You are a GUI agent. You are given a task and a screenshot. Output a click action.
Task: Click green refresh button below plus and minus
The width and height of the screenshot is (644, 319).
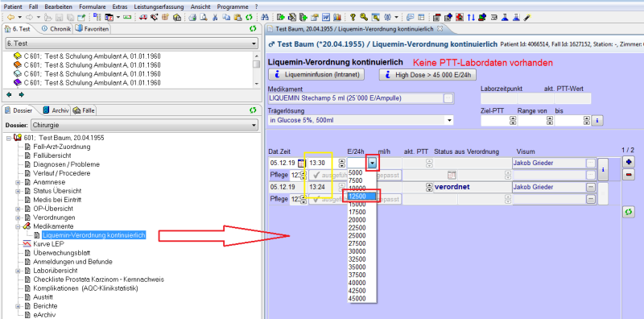click(x=629, y=213)
